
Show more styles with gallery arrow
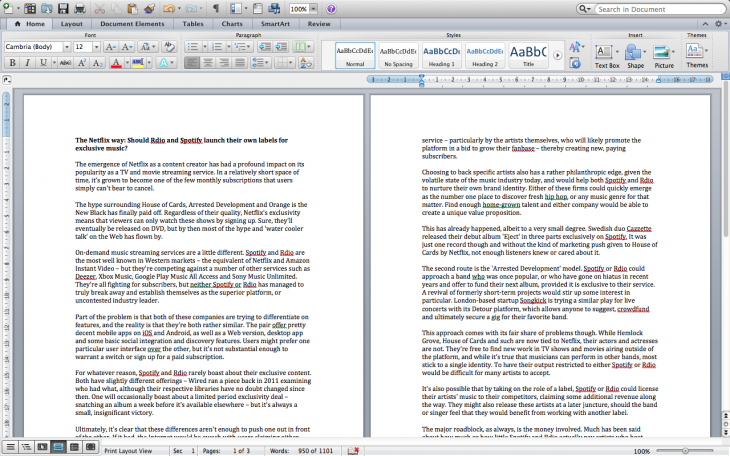click(557, 55)
